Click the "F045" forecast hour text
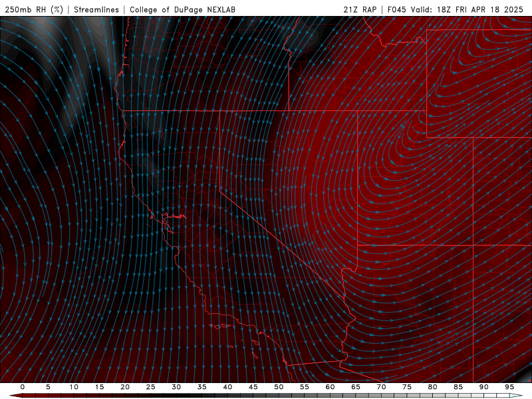 396,9
